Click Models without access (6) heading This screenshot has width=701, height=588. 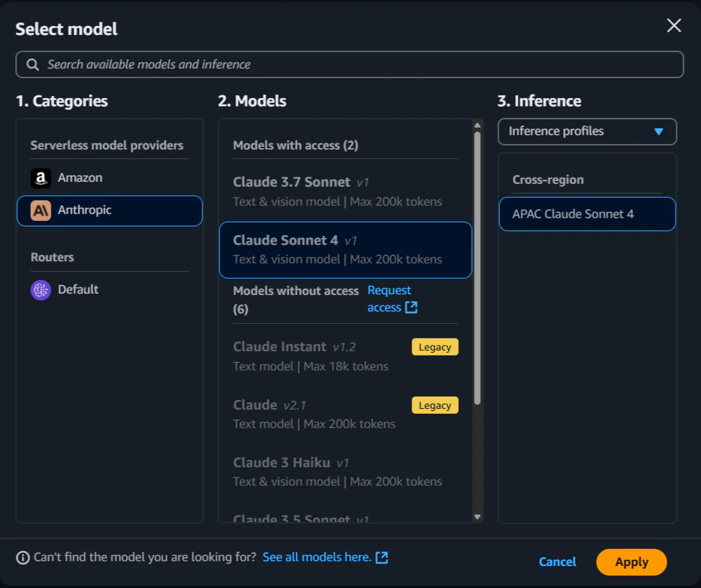296,300
